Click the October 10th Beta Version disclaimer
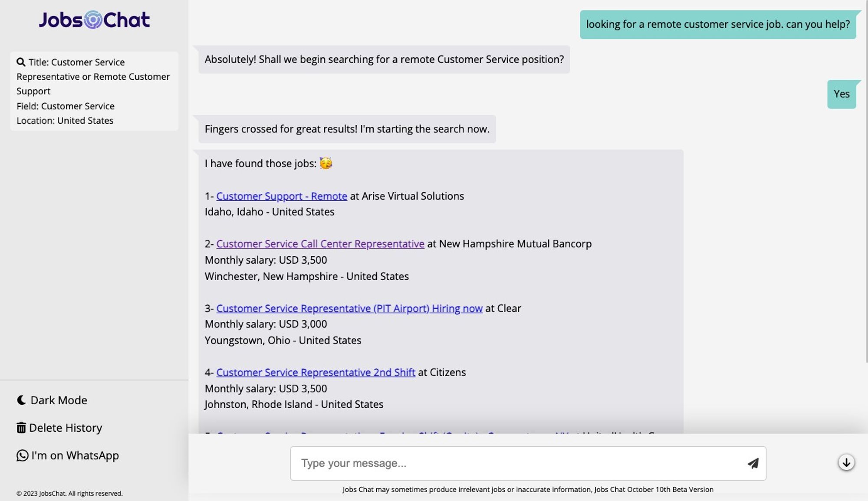The height and width of the screenshot is (501, 868). 528,490
